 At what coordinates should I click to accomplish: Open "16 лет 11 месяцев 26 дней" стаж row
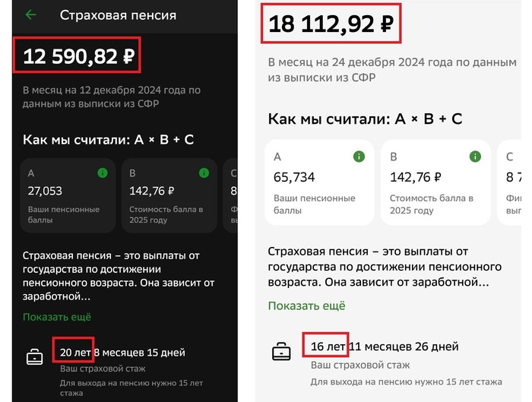[x=385, y=347]
